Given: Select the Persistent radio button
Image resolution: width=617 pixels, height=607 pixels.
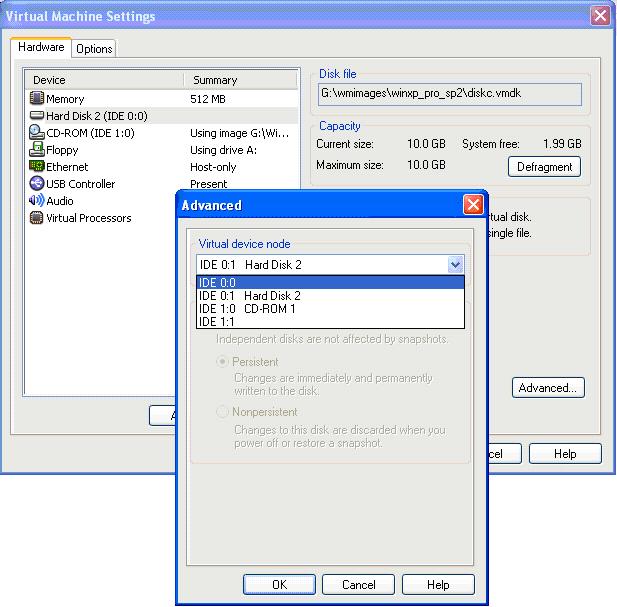Looking at the screenshot, I should (x=222, y=362).
